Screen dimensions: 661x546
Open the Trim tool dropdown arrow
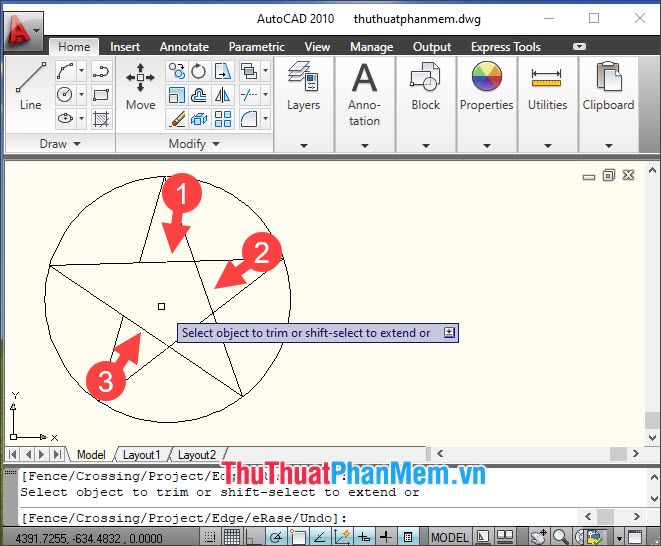[x=266, y=94]
